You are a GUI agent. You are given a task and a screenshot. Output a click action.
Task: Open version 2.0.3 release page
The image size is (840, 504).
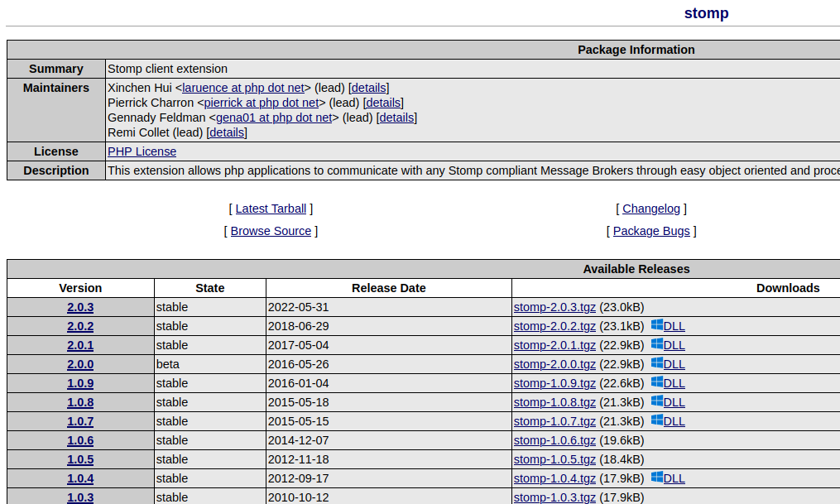coord(80,307)
